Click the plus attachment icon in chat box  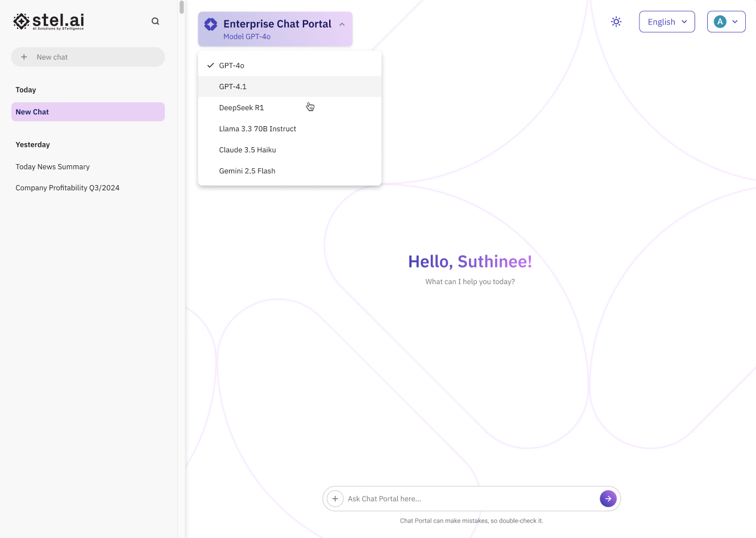pyautogui.click(x=335, y=499)
